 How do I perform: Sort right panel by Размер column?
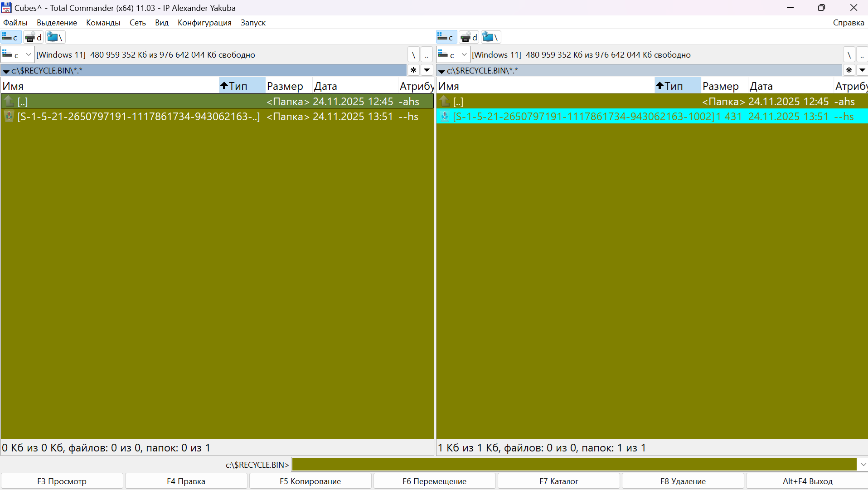coord(724,86)
